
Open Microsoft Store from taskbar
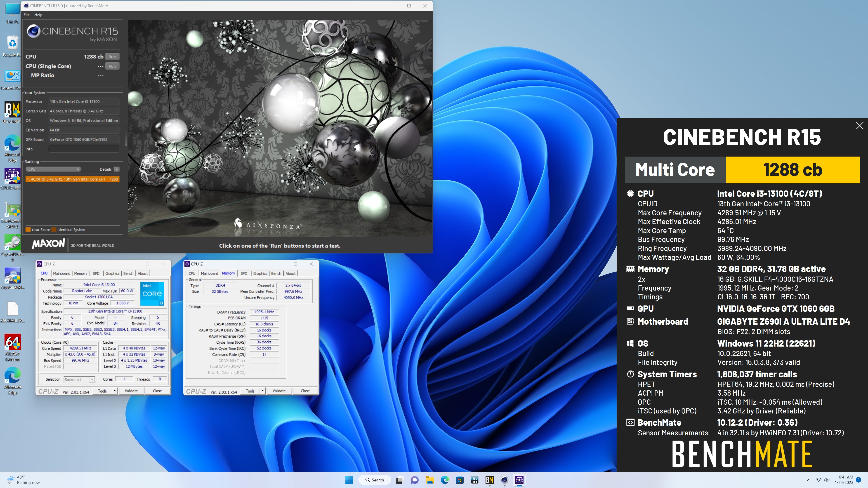coord(460,480)
